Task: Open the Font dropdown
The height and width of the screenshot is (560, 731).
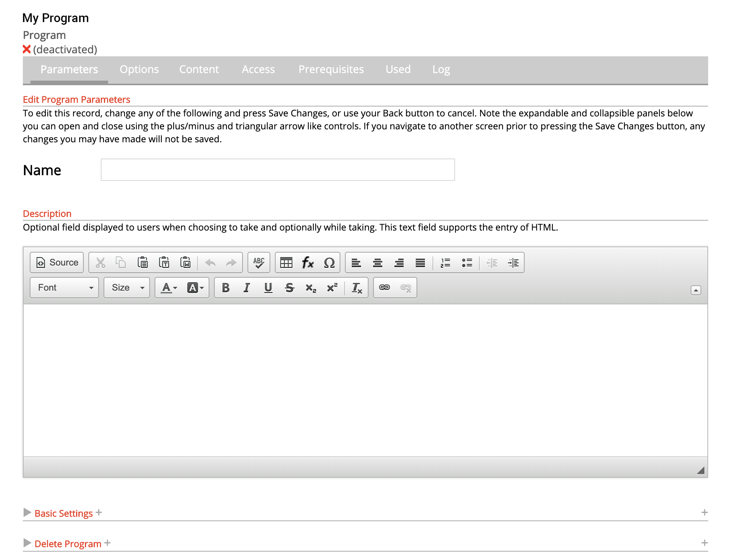Action: pos(64,288)
